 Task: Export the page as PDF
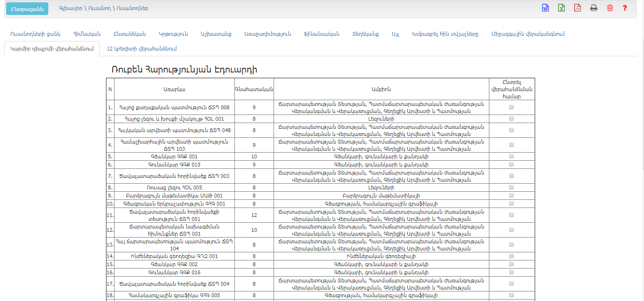pyautogui.click(x=577, y=8)
